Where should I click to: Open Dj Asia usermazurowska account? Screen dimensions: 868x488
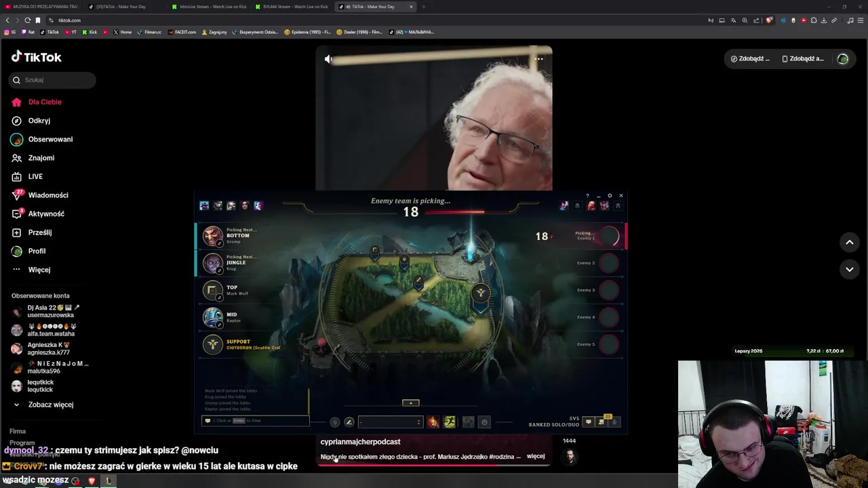point(45,311)
